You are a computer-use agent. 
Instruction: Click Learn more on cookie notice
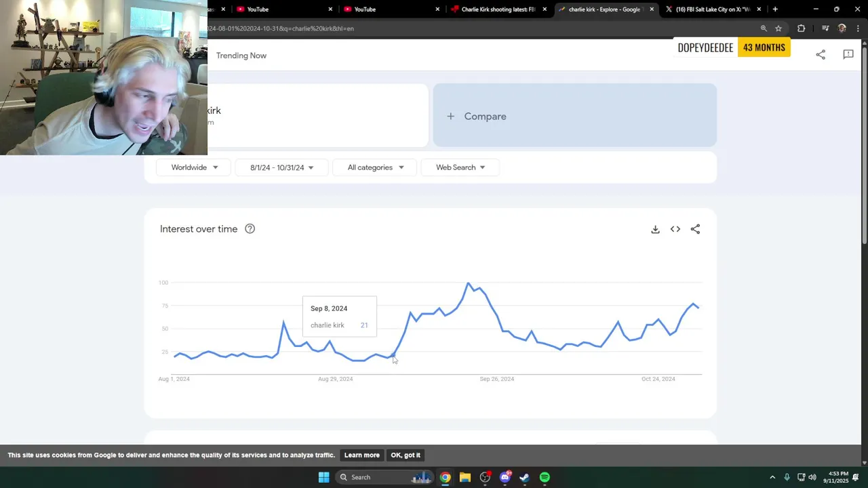[x=361, y=455]
